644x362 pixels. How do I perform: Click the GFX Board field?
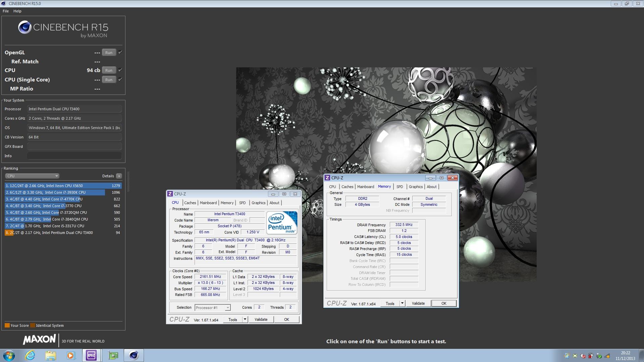tap(74, 146)
